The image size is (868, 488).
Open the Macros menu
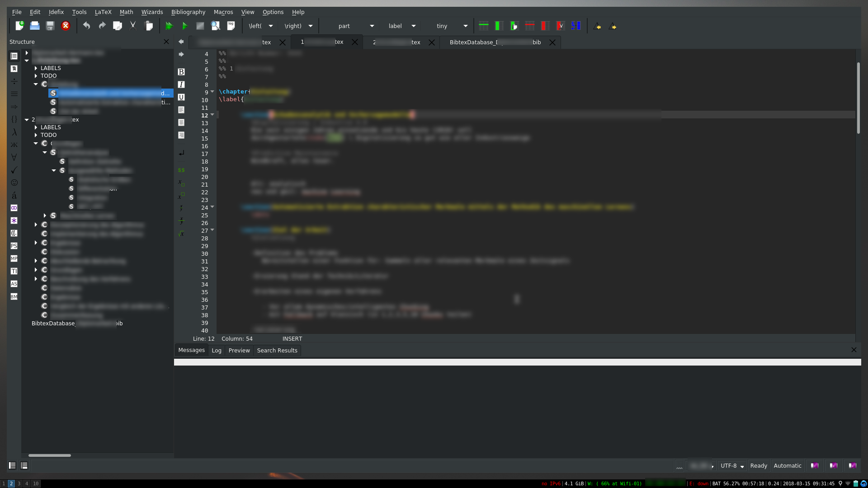[223, 12]
